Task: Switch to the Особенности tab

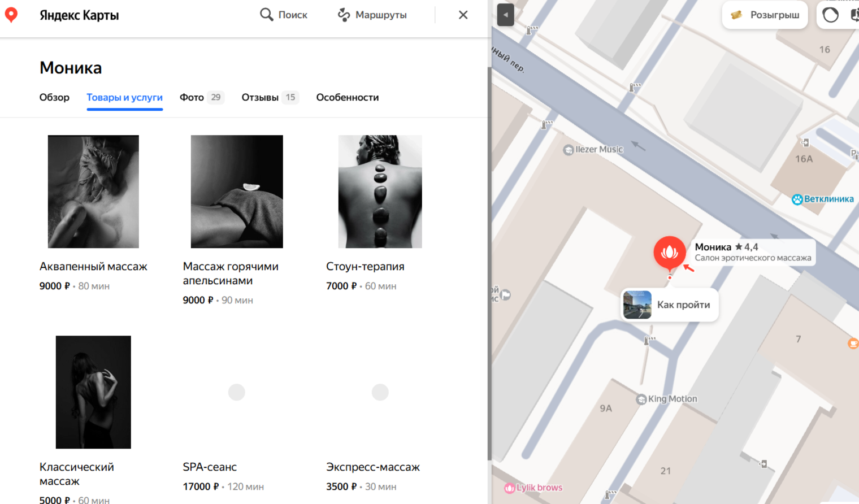Action: (347, 97)
